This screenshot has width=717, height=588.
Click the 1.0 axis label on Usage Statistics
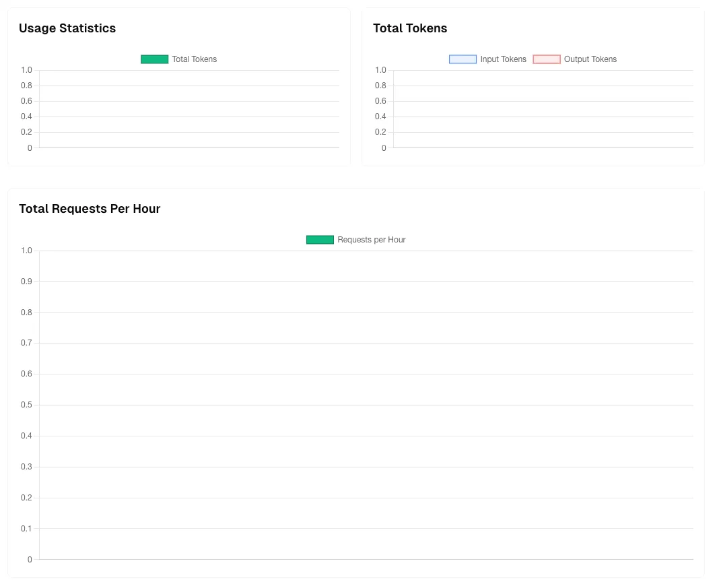[x=26, y=70]
